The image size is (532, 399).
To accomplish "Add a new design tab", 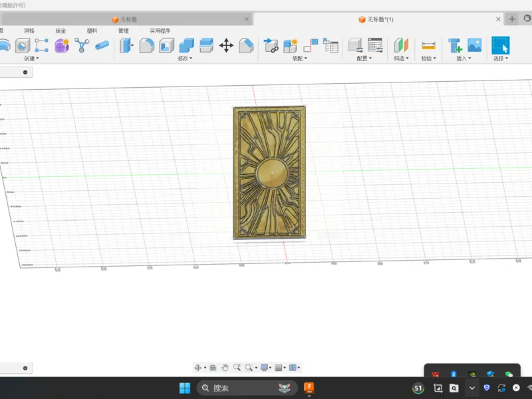I will [512, 19].
